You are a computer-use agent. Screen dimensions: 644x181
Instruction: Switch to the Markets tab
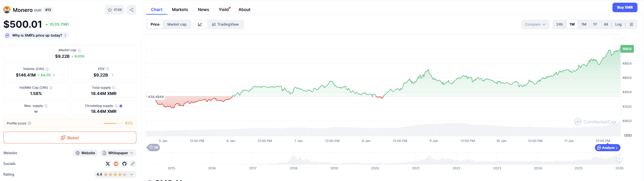tap(180, 10)
